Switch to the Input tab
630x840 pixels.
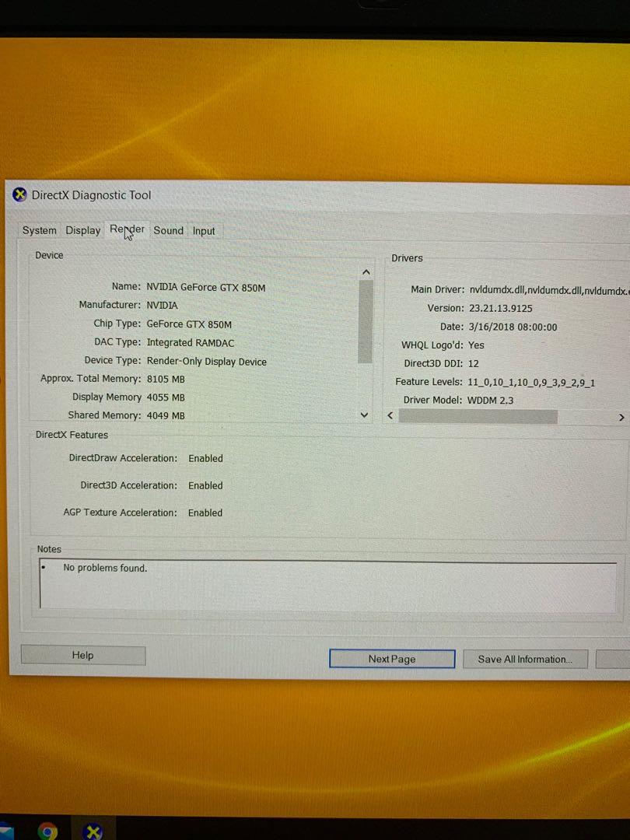point(204,231)
